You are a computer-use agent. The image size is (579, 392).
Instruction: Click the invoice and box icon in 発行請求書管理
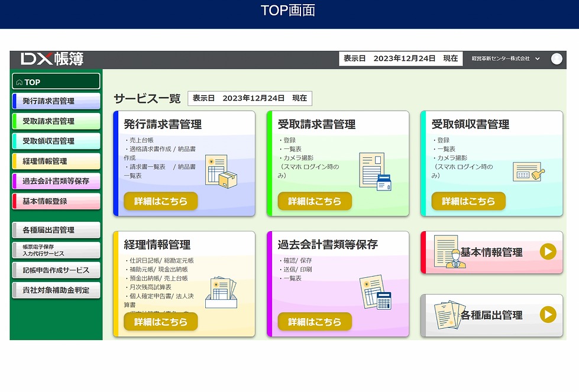(x=221, y=171)
